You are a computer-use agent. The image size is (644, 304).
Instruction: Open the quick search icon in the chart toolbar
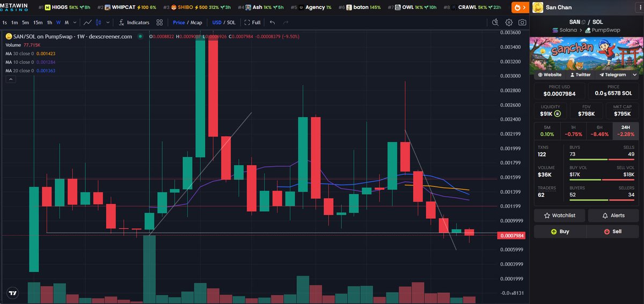496,23
